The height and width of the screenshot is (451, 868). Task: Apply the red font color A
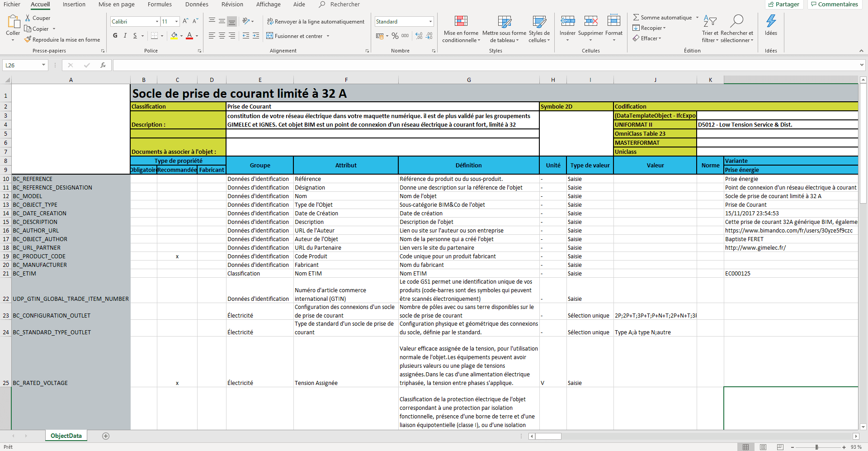tap(189, 36)
